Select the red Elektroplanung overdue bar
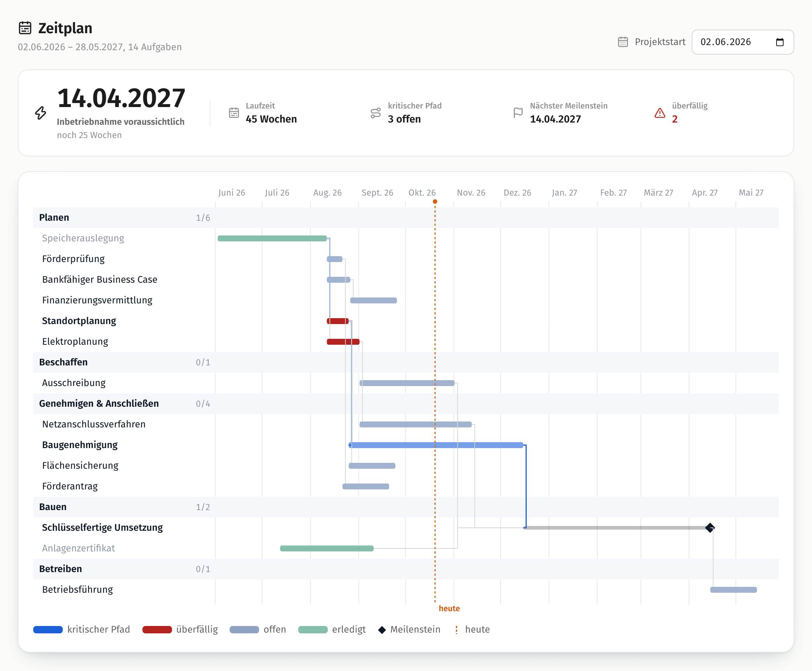The height and width of the screenshot is (671, 812). (343, 342)
